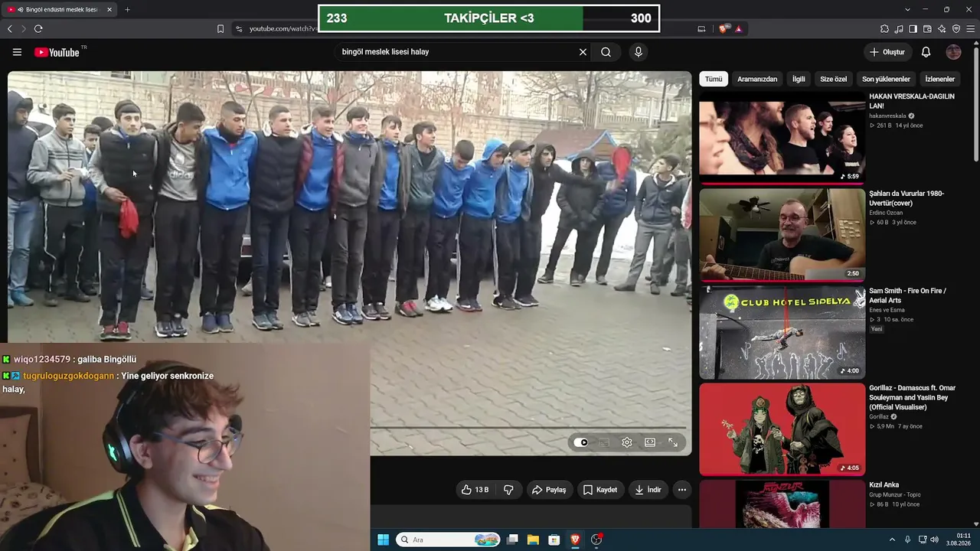Open OBS Studio from the taskbar
Screen dimensions: 980x551
(596, 540)
